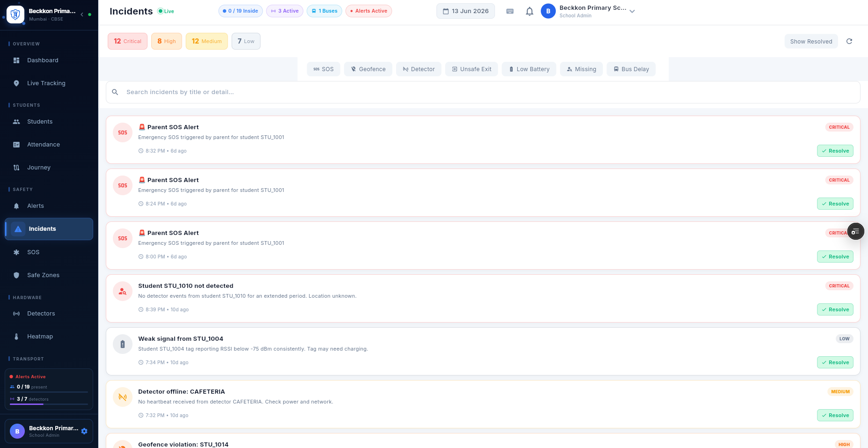Open the Journey page

[x=49, y=168]
